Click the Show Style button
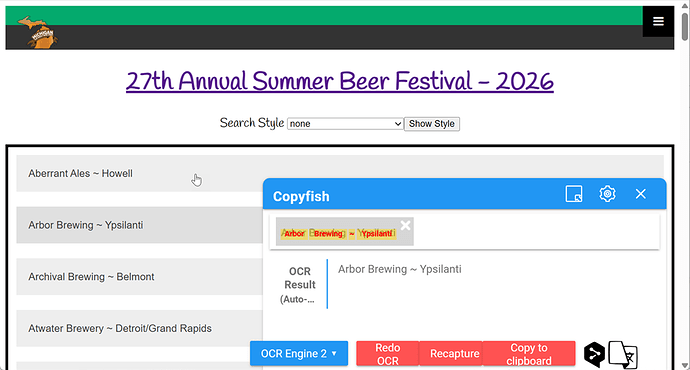 432,124
